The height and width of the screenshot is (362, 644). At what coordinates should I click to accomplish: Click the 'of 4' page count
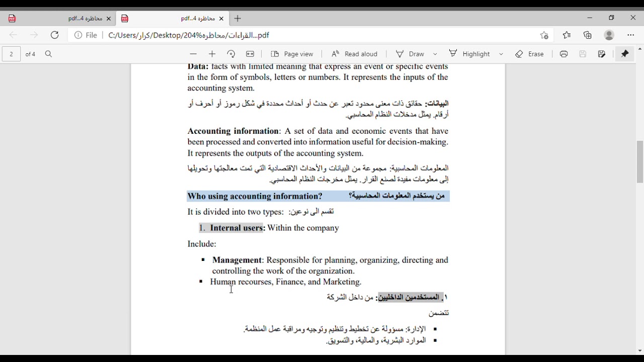coord(30,54)
